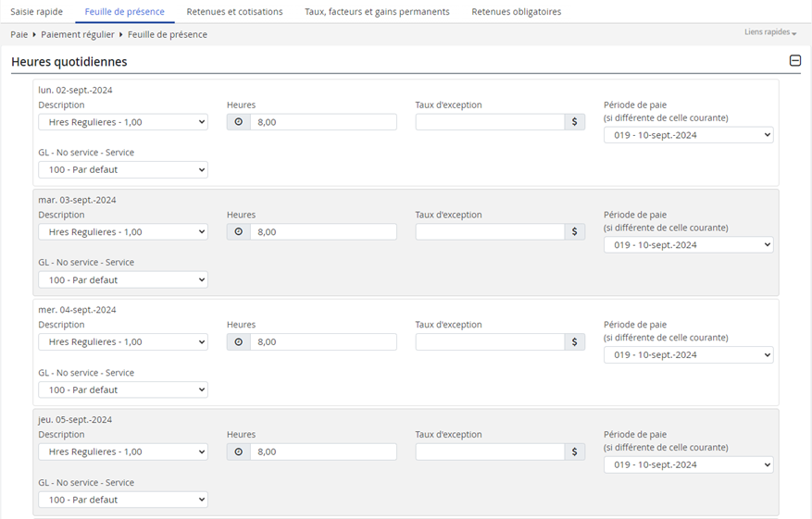The height and width of the screenshot is (519, 812).
Task: Click the clock icon for Thursday 05-sept. hours
Action: point(238,451)
